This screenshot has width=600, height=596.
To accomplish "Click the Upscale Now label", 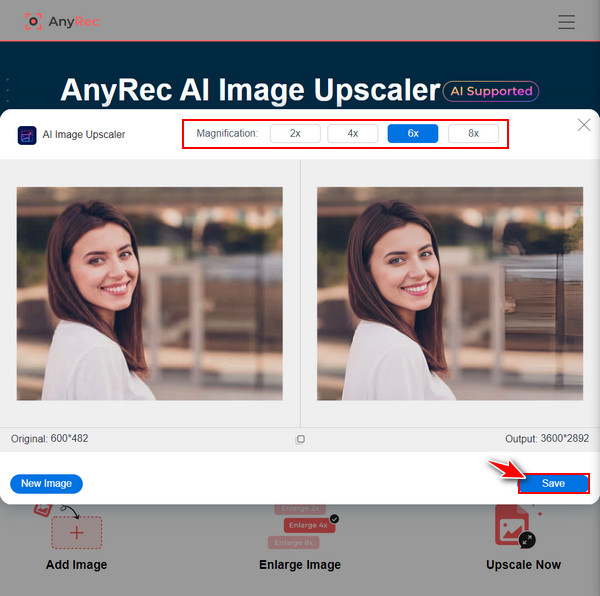I will [523, 565].
